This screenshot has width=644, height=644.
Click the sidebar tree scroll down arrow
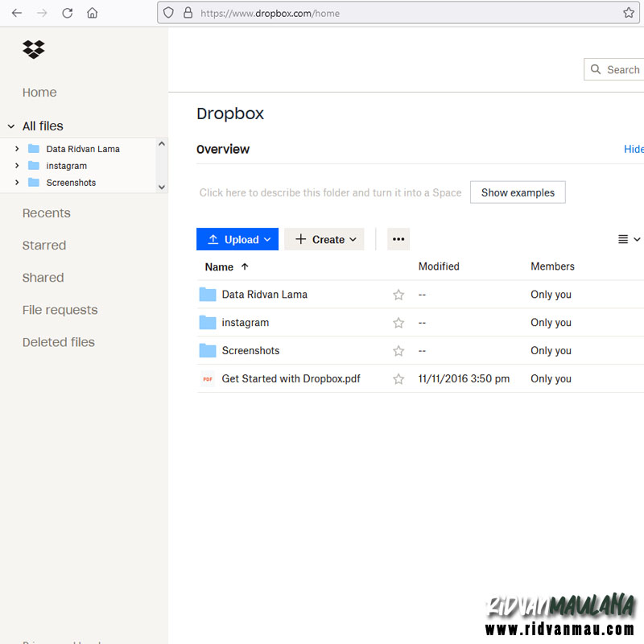[162, 188]
